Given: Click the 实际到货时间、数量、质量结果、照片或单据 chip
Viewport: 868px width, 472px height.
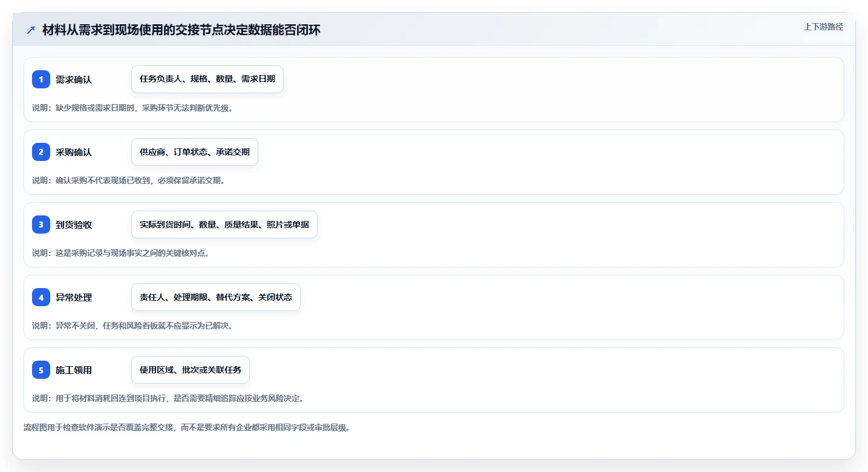Looking at the screenshot, I should click(x=224, y=225).
